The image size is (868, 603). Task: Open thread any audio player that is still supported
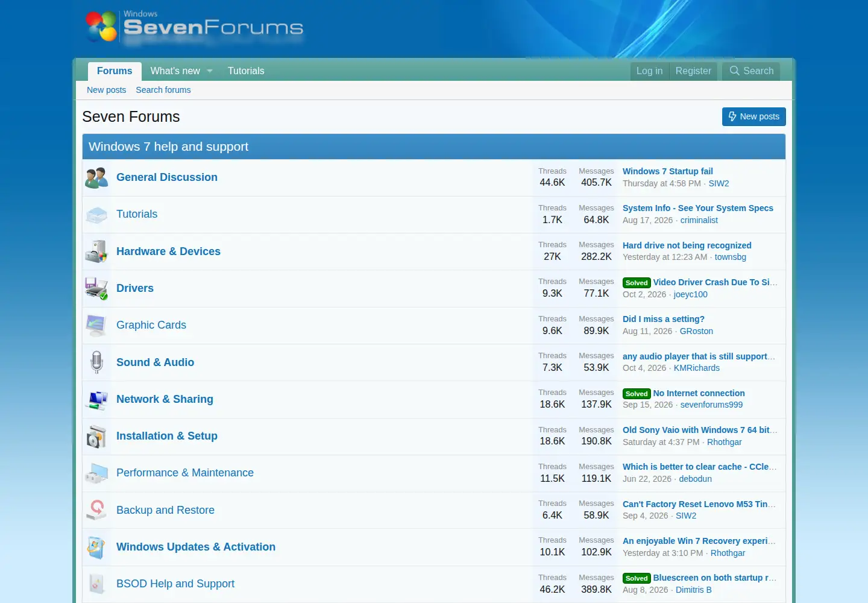pyautogui.click(x=699, y=356)
